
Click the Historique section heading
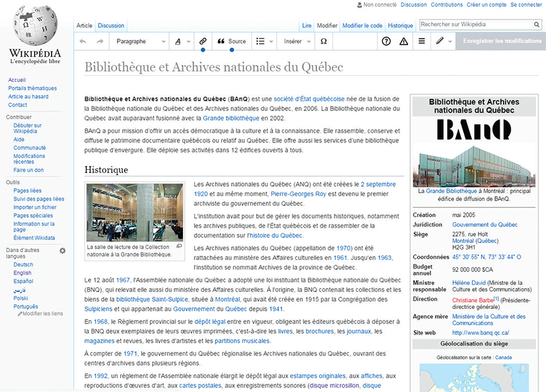point(106,170)
